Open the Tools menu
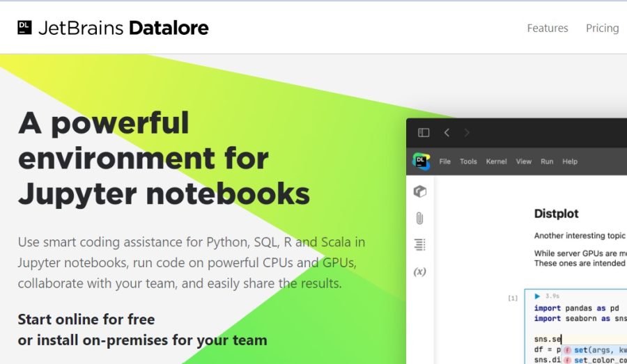Viewport: 627px width, 364px height. tap(468, 161)
